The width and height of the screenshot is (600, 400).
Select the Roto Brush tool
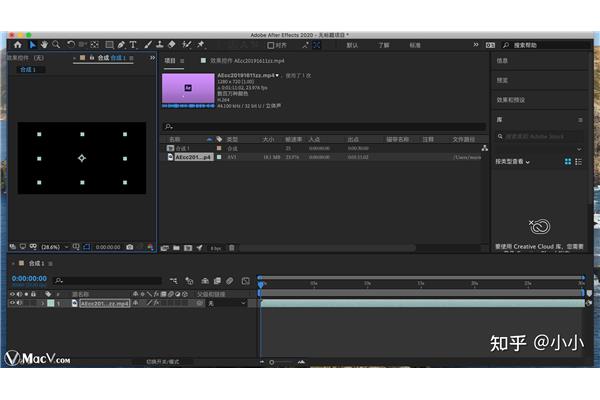point(187,45)
